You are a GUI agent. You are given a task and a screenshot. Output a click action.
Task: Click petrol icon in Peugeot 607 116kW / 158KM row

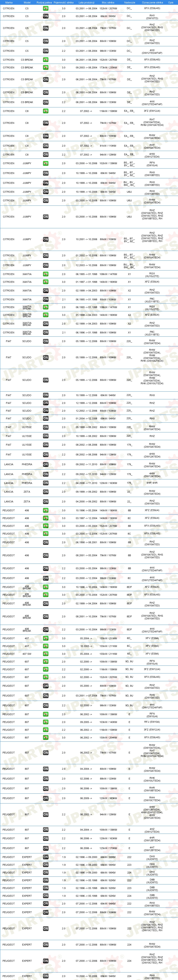(x=46, y=669)
